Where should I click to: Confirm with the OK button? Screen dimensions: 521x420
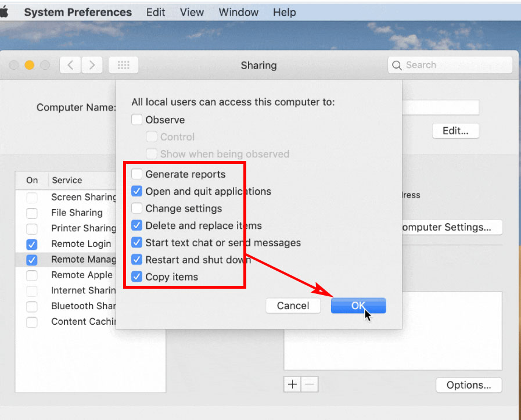click(358, 306)
